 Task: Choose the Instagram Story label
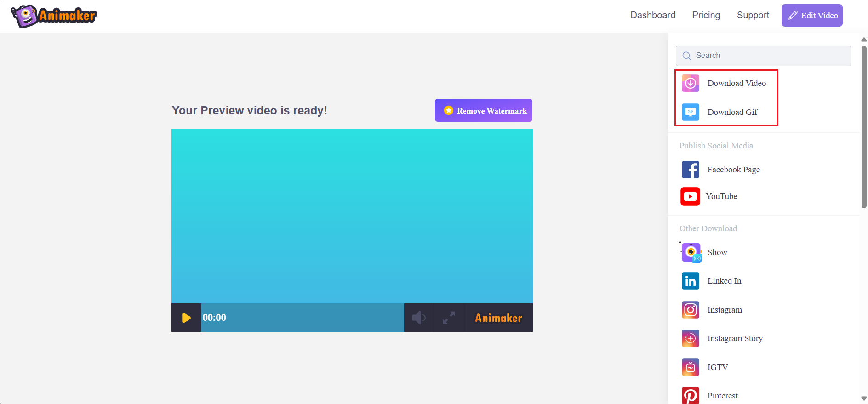point(735,338)
